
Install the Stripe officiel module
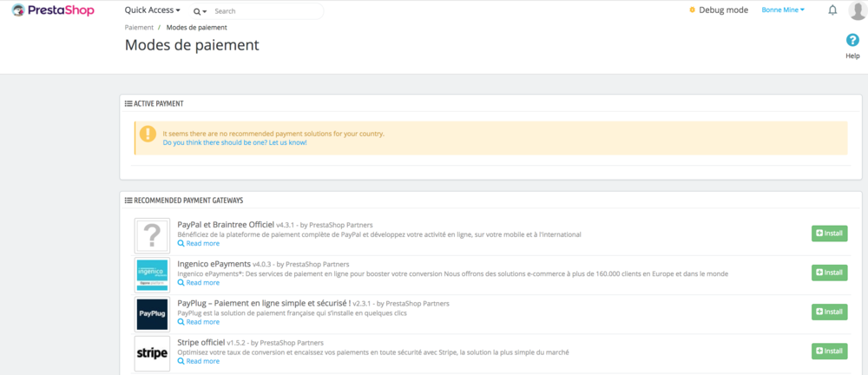829,351
